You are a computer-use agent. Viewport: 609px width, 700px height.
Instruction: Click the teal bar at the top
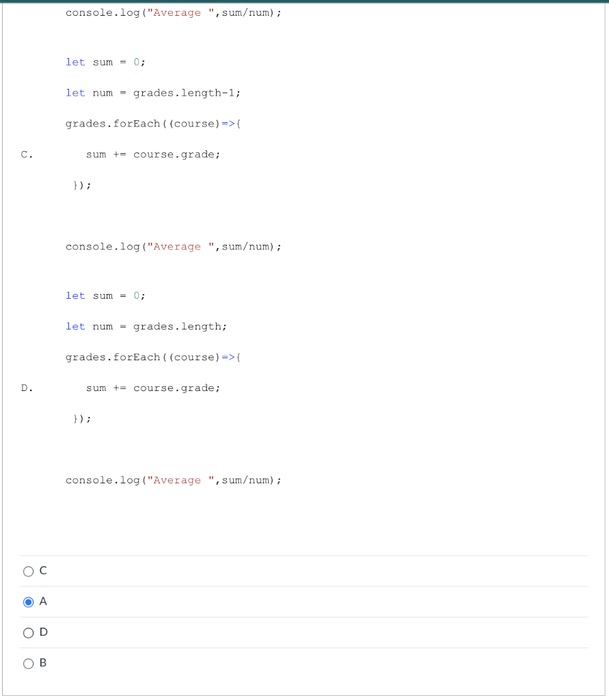304,2
